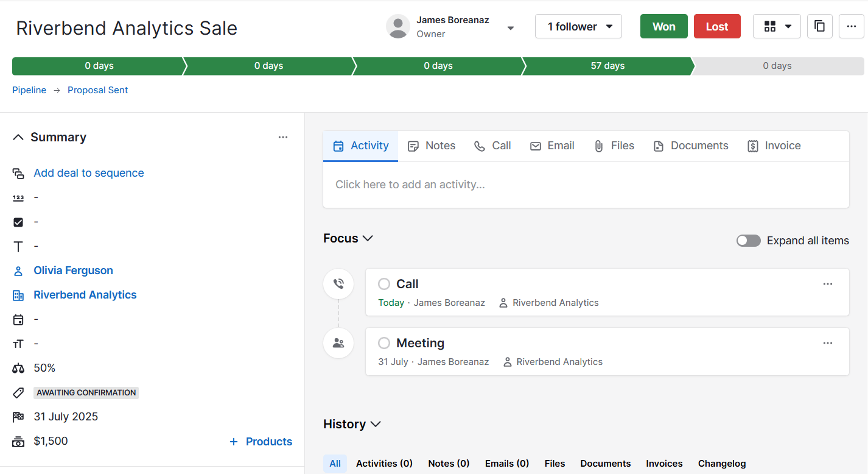Click the person icon beside Olivia Ferguson

18,271
